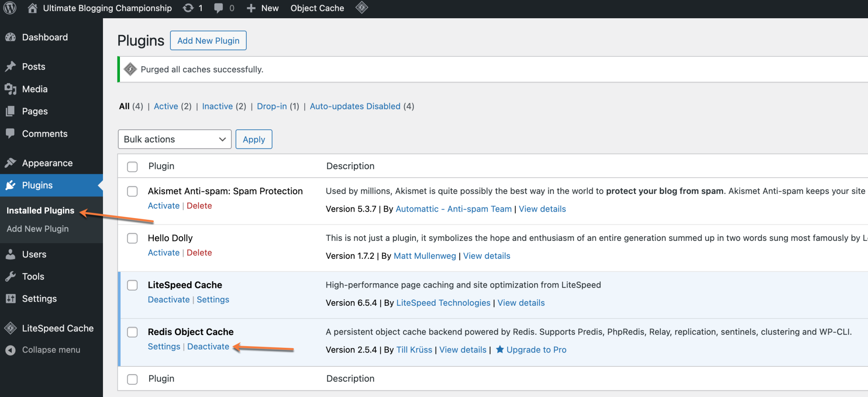
Task: Expand the New menu in admin bar
Action: (262, 8)
